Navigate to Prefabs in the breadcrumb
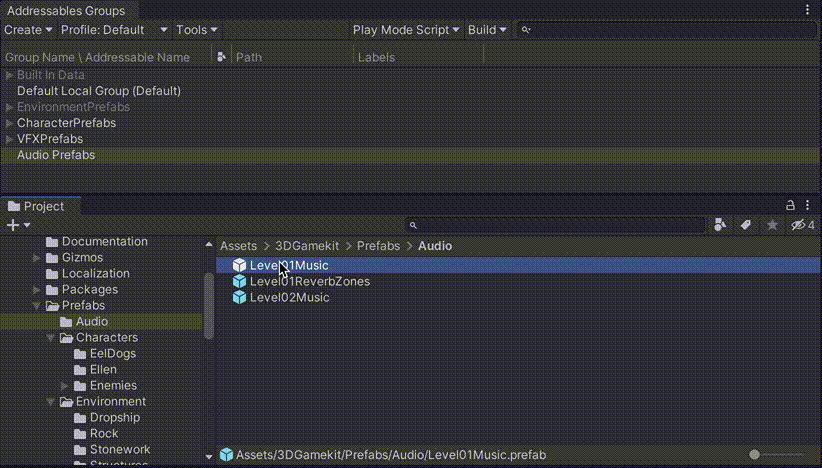 (x=378, y=246)
